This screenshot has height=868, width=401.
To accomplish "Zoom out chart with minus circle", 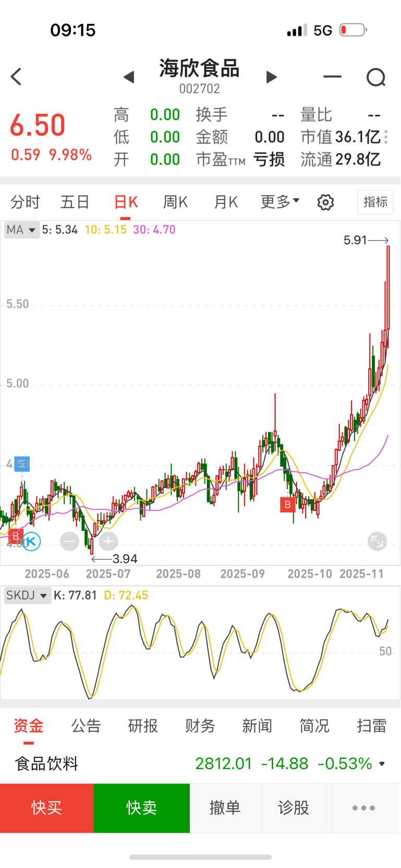I will 69,542.
